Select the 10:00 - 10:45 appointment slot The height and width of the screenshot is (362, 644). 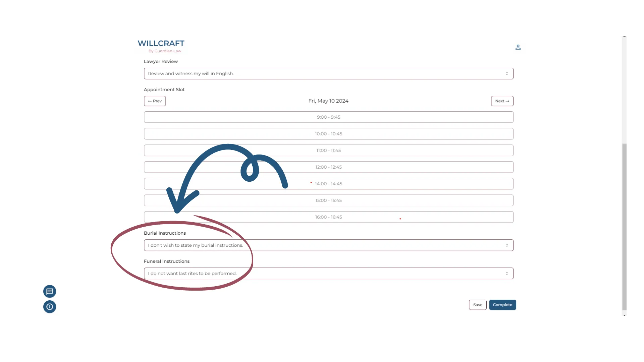click(x=329, y=134)
